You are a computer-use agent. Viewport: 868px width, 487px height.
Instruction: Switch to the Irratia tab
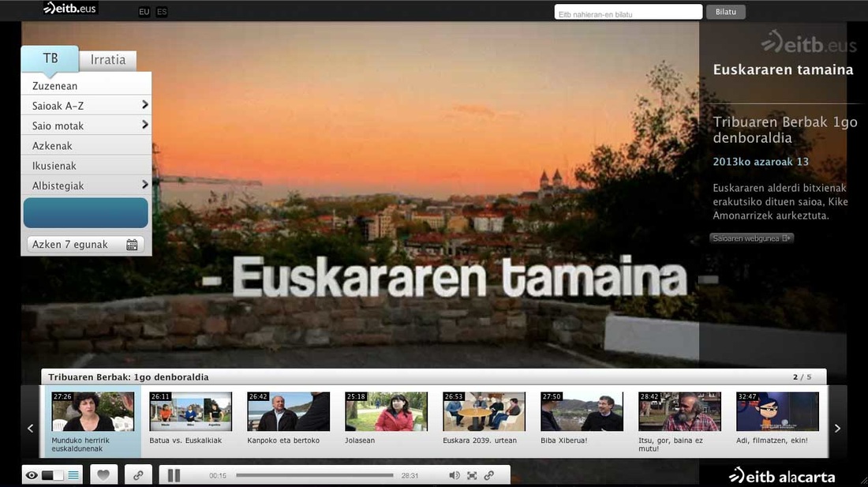tap(108, 60)
